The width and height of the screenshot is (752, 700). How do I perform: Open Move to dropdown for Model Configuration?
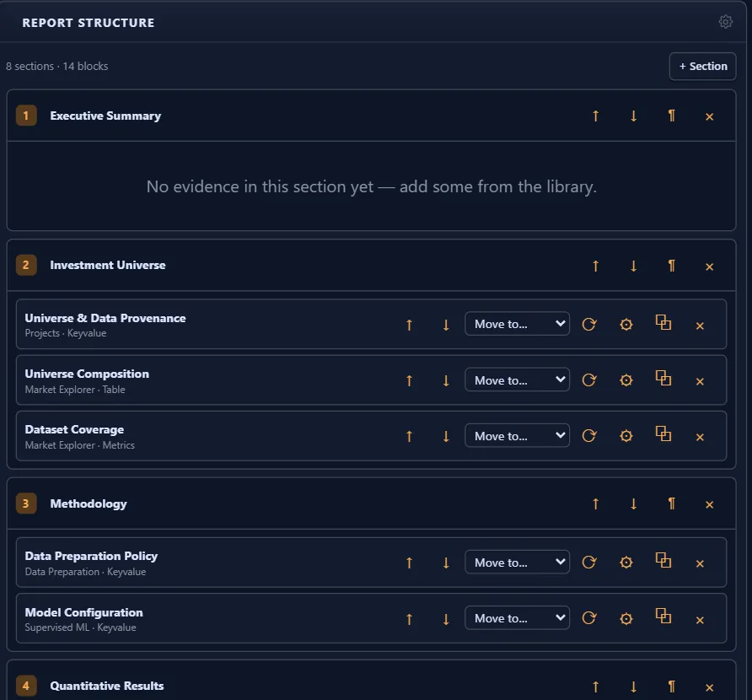pyautogui.click(x=517, y=618)
